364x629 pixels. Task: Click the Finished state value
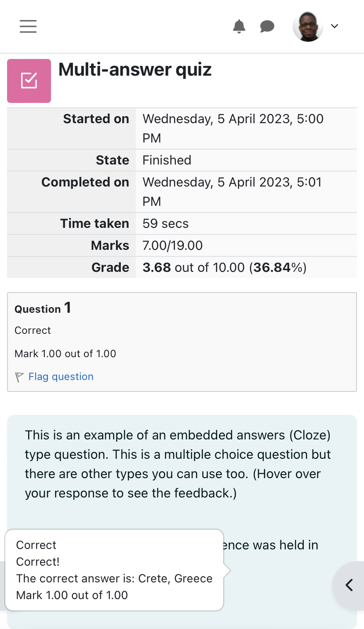pyautogui.click(x=167, y=160)
